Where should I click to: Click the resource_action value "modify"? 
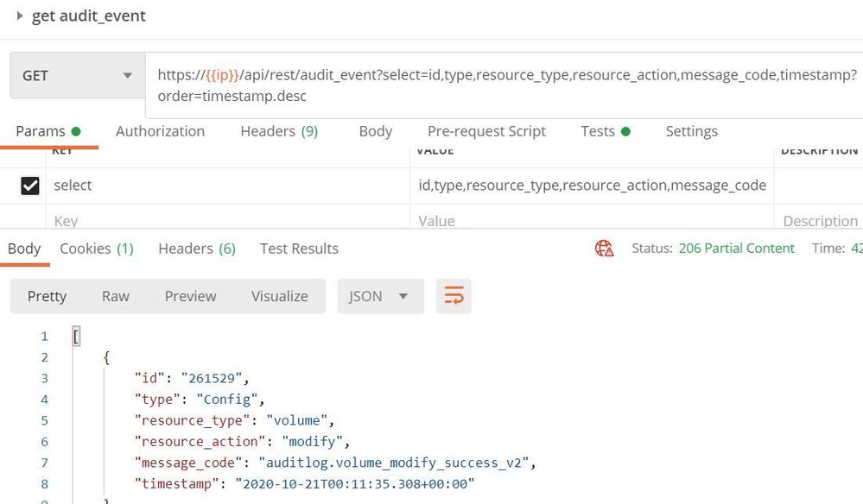click(x=312, y=441)
